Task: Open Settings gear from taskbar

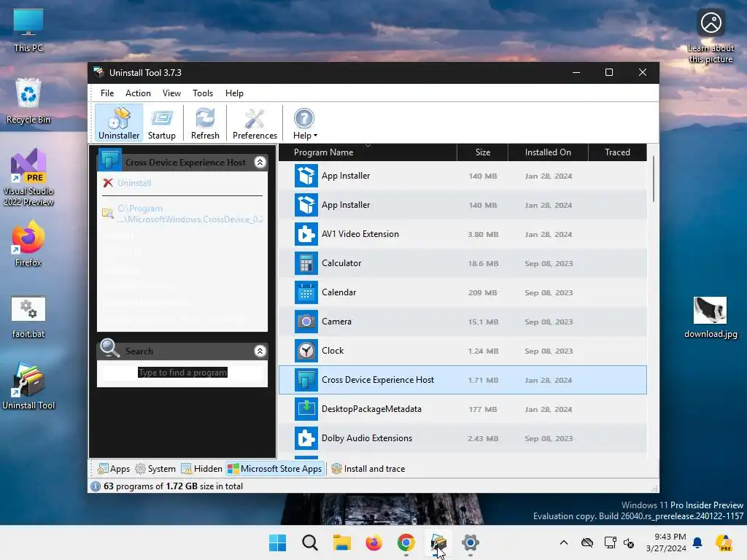Action: coord(470,542)
